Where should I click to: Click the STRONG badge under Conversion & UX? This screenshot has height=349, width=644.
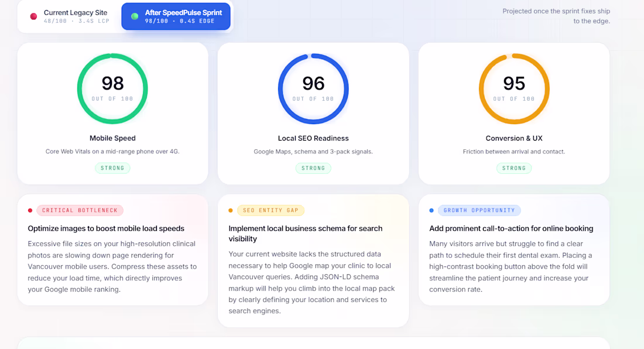(514, 168)
